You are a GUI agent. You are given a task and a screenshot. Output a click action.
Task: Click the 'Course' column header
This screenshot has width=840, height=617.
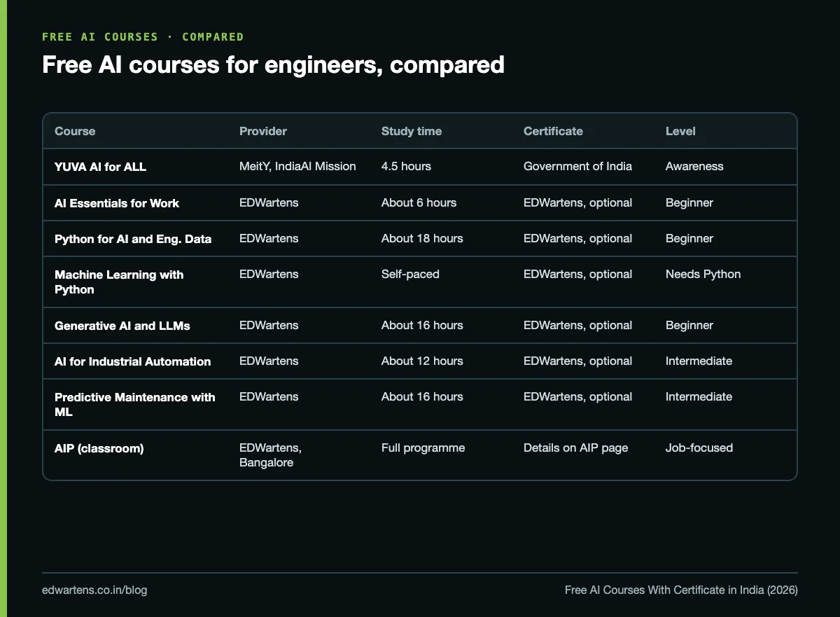(x=75, y=131)
